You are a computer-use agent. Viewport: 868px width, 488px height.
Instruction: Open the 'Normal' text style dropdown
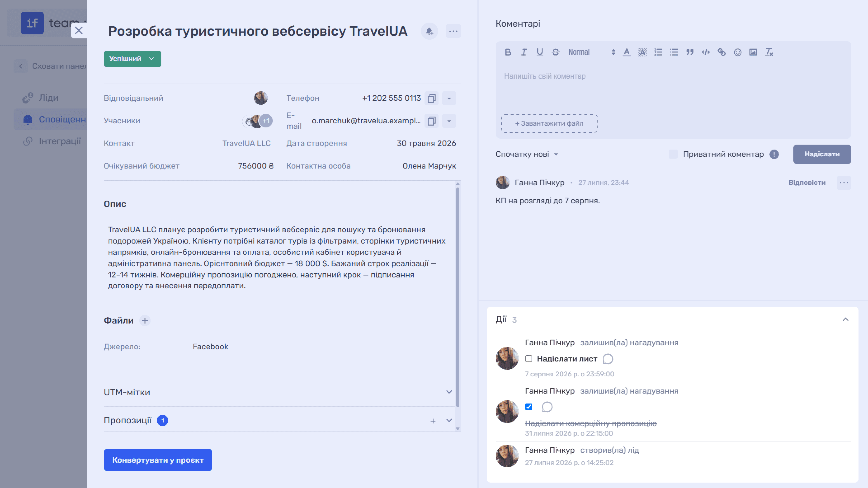pyautogui.click(x=592, y=52)
